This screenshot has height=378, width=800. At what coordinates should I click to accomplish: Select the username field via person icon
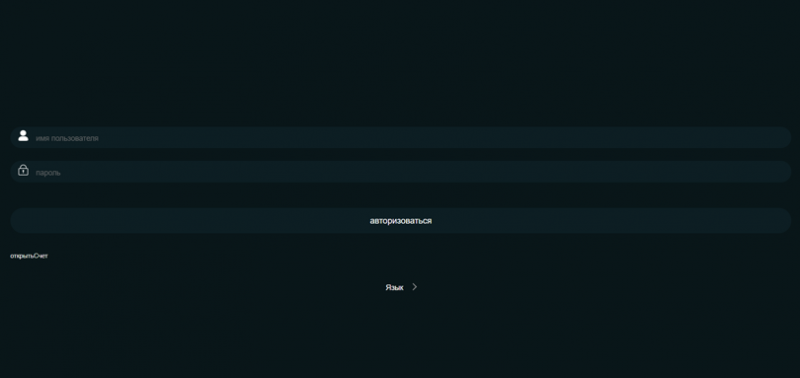click(23, 136)
